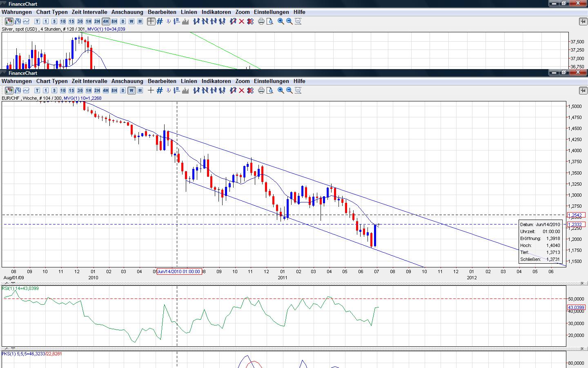
Task: Switch Silver chart to 30-minute interval
Action: tap(80, 21)
